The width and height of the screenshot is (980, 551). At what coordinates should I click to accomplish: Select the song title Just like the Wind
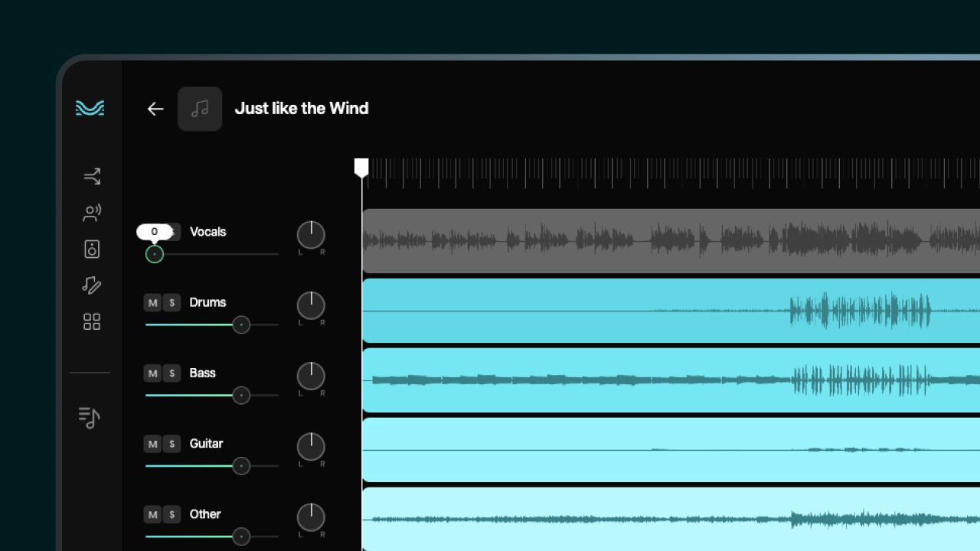302,108
